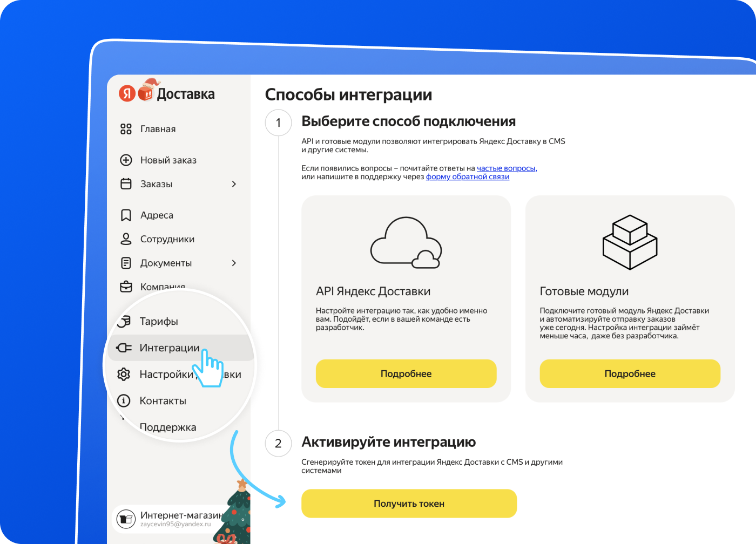Open the Тарифы menu item
The width and height of the screenshot is (756, 544).
pyautogui.click(x=159, y=322)
